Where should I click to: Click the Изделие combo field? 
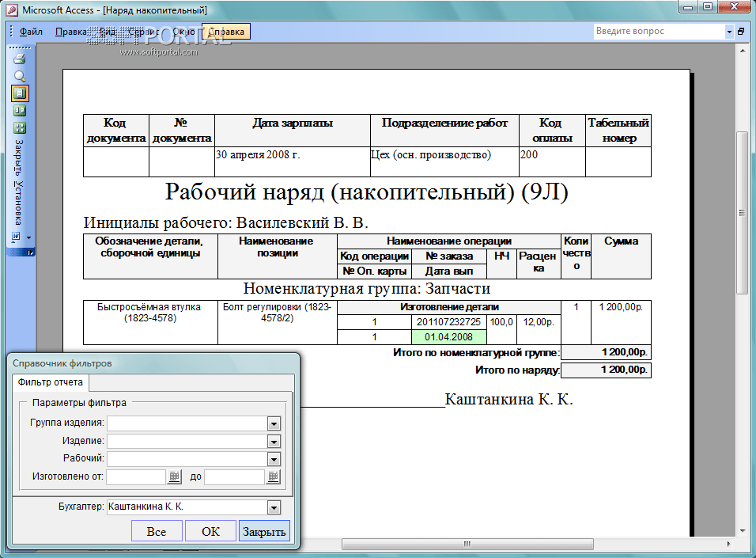point(187,442)
